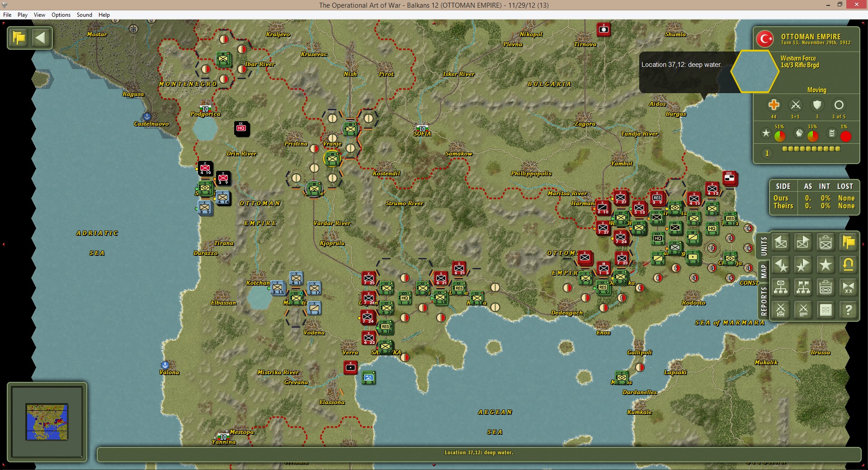Viewport: 868px width, 470px height.
Task: Click the plain star formation icon
Action: click(x=826, y=265)
